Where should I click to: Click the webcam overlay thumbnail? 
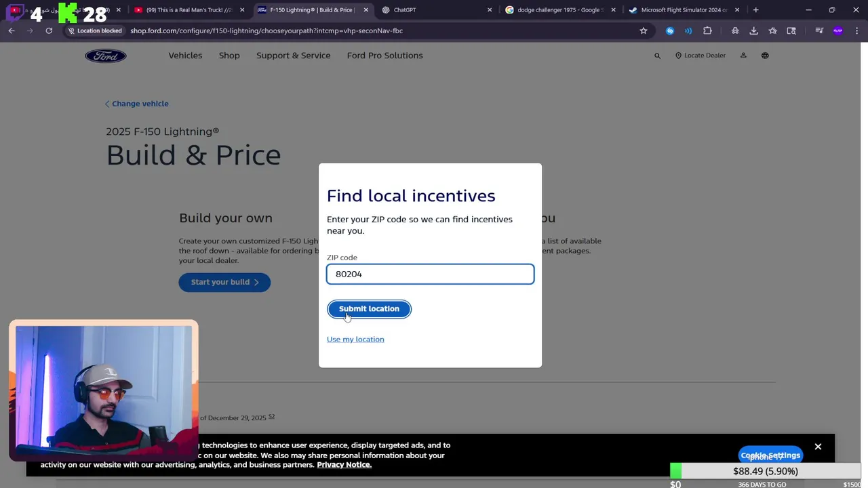click(104, 391)
